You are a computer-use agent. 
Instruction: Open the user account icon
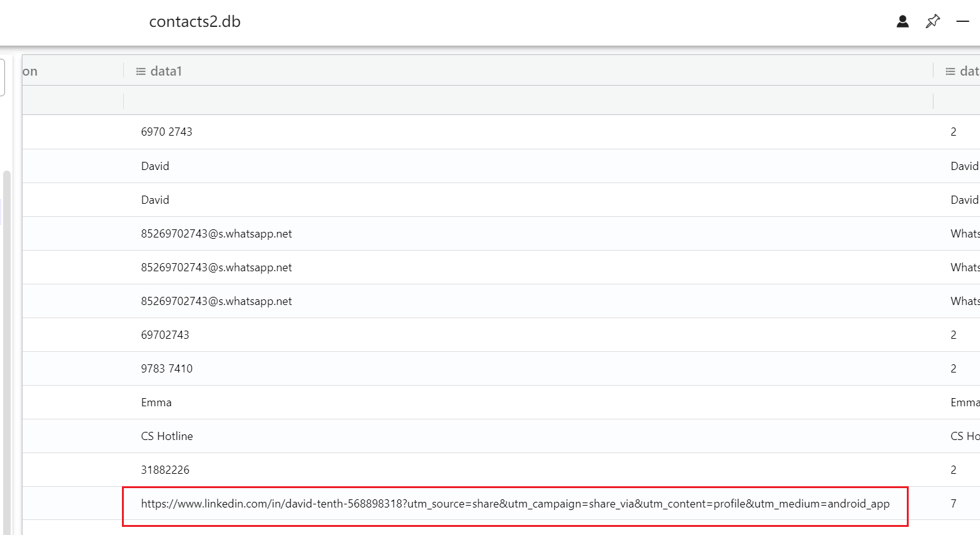[902, 22]
